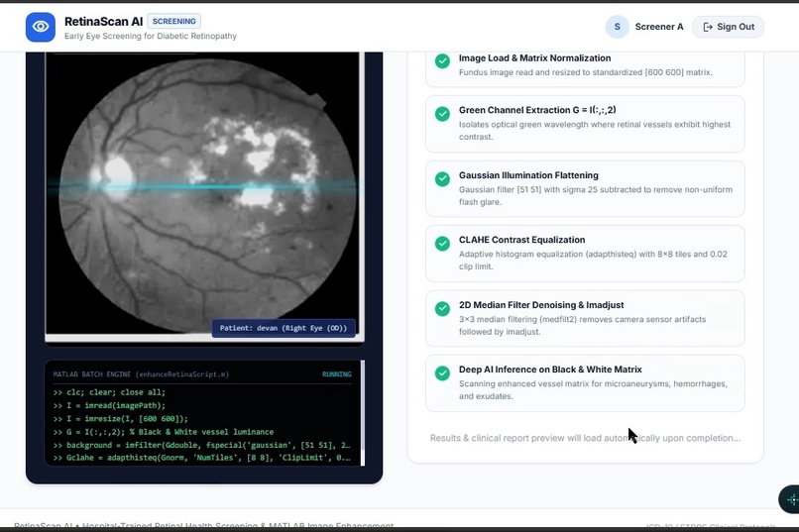Screen dimensions: 799x532
Task: Click the green check for Image Load & Matrix Normalization
Action: (x=442, y=61)
